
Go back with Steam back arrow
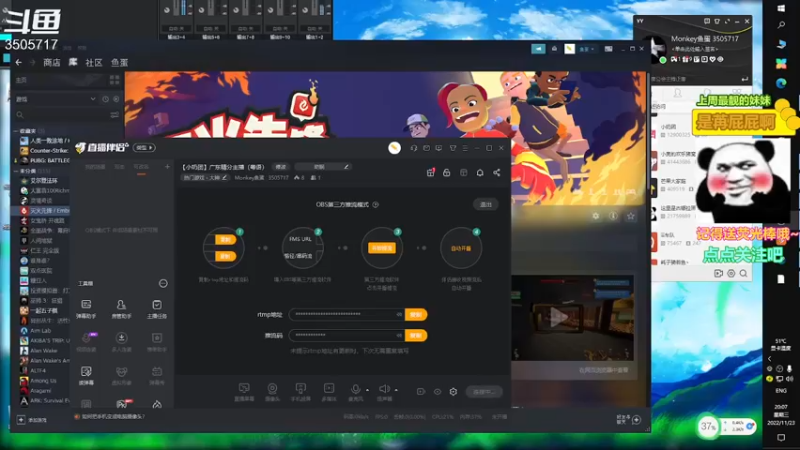[x=18, y=62]
